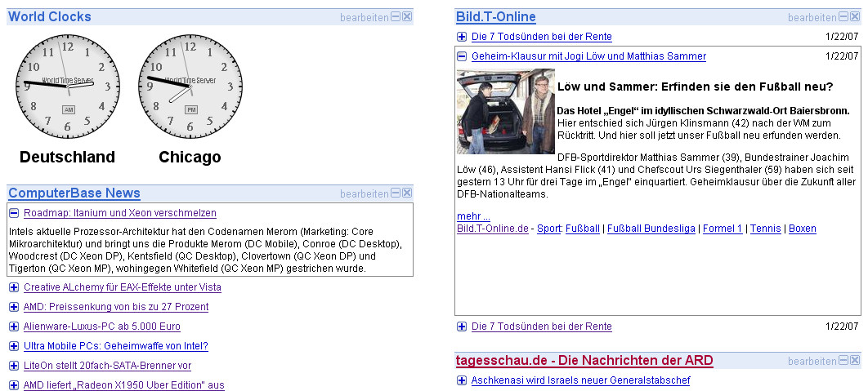
Task: Collapse the Geheim-Klausur mit Jogi Löw entry
Action: [x=462, y=56]
